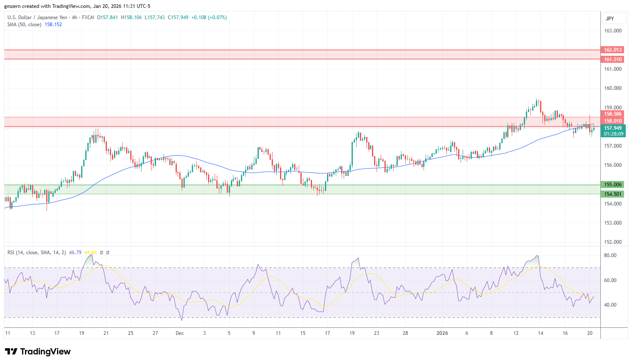Viewport: 632px width, 364px height.
Task: Select the 162.013 resistance price label
Action: [x=613, y=50]
